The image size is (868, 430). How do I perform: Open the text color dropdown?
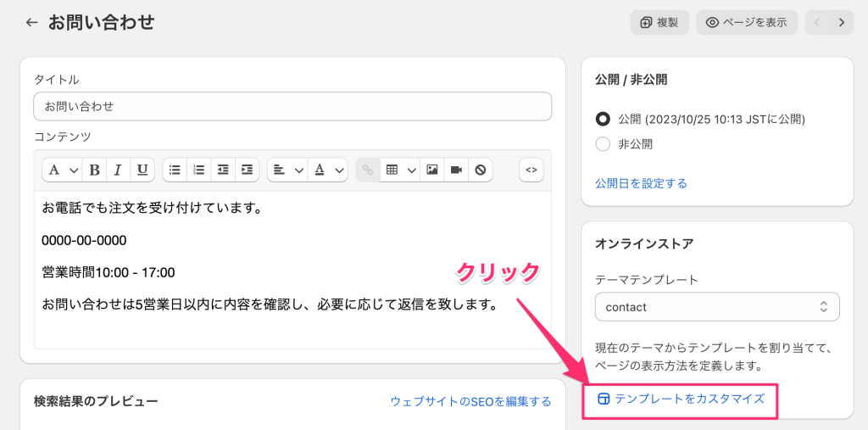click(x=328, y=170)
